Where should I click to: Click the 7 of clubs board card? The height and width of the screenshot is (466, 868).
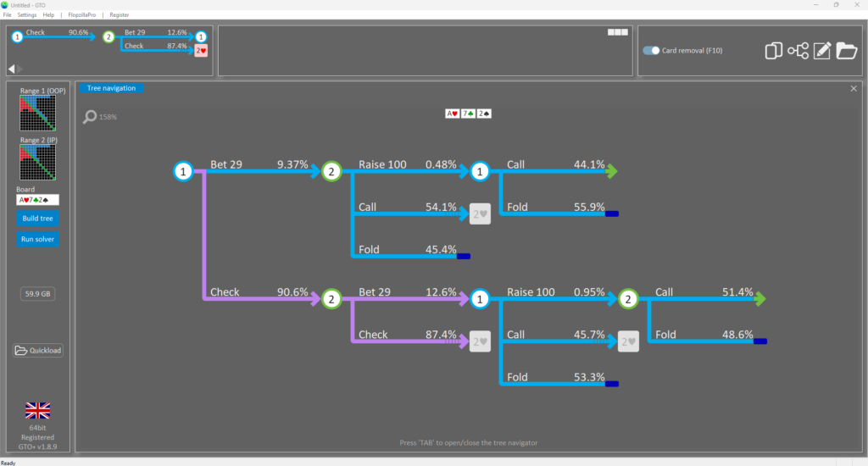[x=468, y=114]
